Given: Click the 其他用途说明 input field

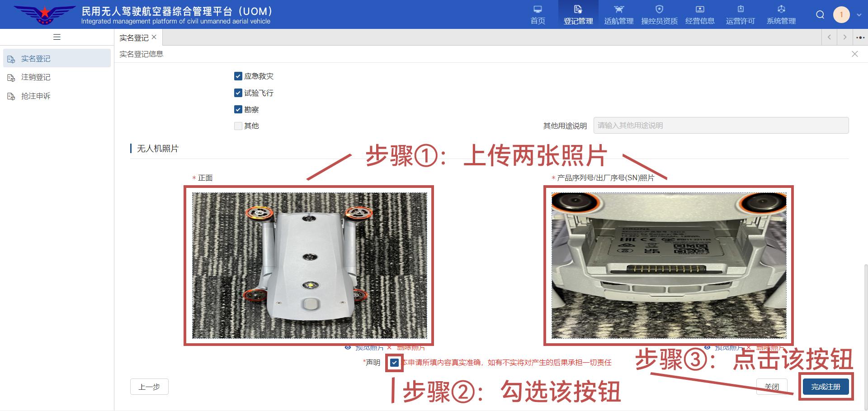Looking at the screenshot, I should 721,126.
